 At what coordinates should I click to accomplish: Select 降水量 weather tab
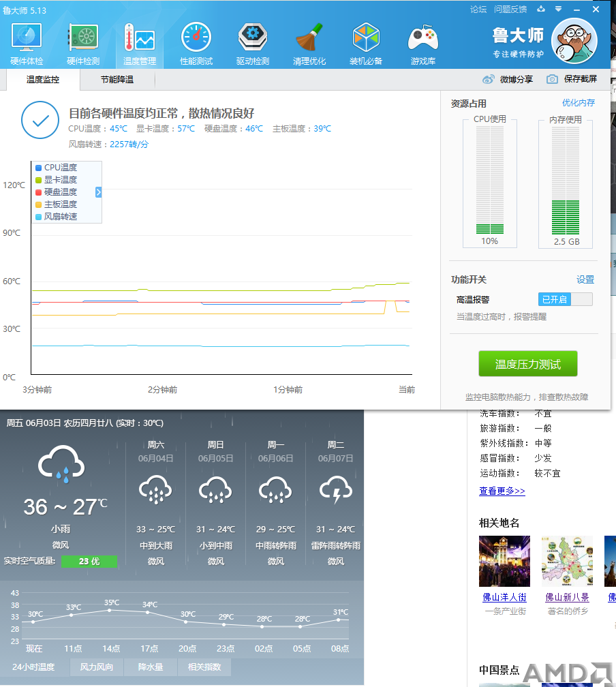(x=151, y=667)
